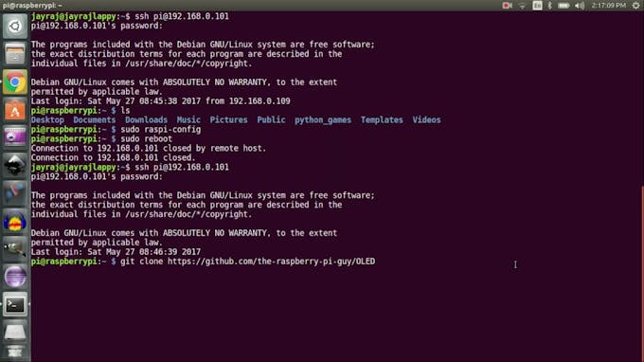Open the Files manager from the dock
The image size is (644, 362).
coord(15,54)
